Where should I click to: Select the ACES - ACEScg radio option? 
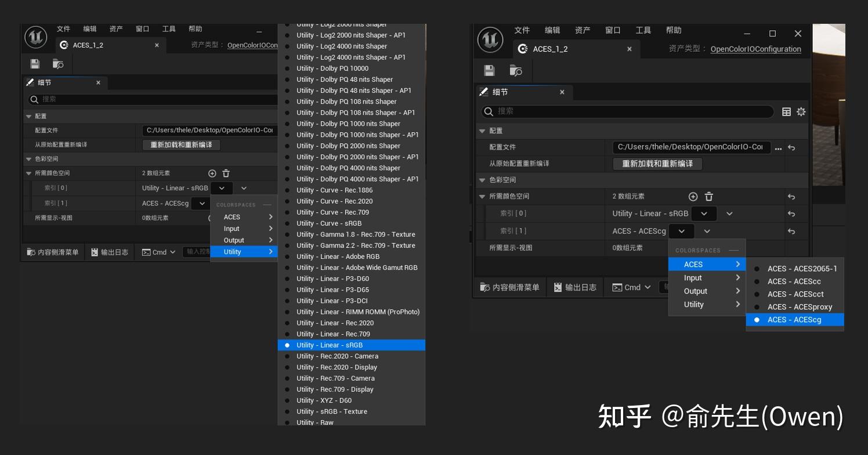pos(794,319)
